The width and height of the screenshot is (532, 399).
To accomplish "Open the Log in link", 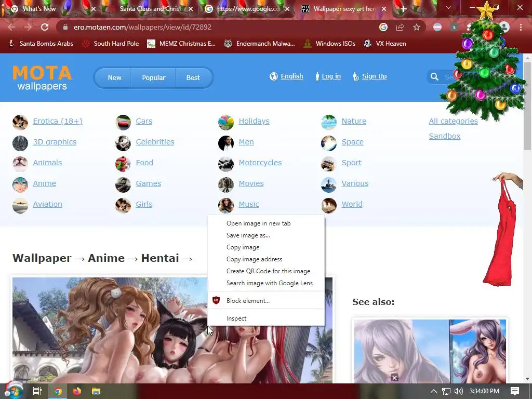I will [331, 76].
